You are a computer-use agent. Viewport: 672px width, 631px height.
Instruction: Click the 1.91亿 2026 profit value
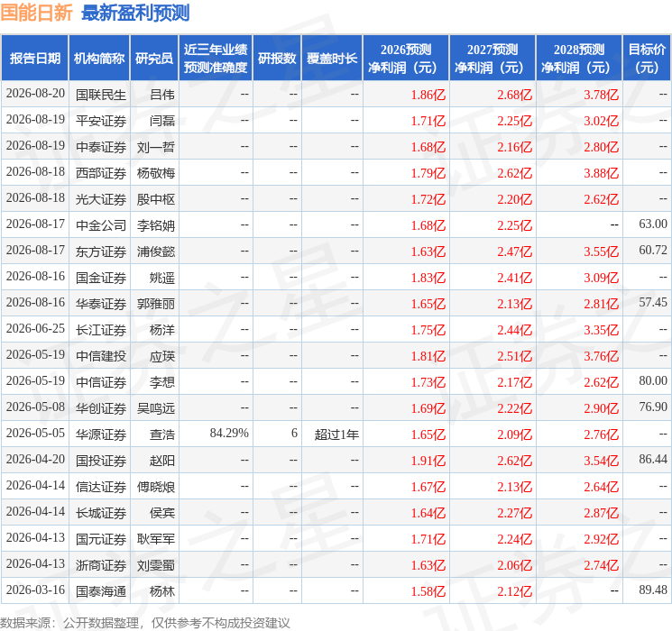pyautogui.click(x=428, y=461)
